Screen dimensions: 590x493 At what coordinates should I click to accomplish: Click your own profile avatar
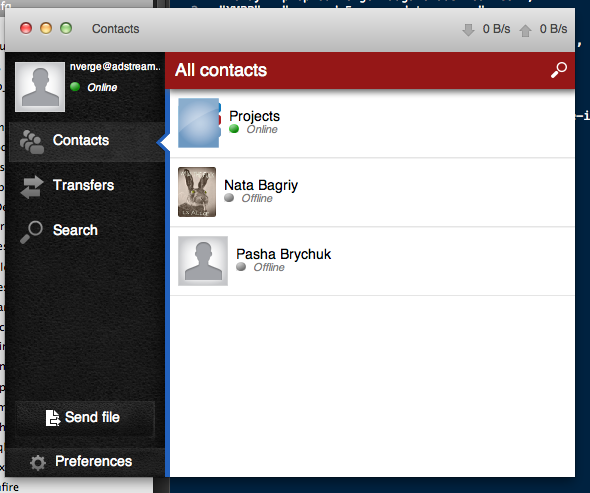coord(40,87)
